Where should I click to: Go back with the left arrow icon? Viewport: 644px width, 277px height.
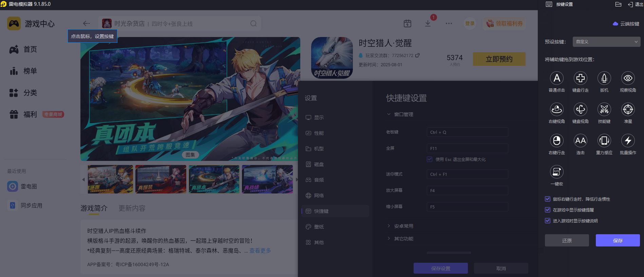[x=86, y=23]
